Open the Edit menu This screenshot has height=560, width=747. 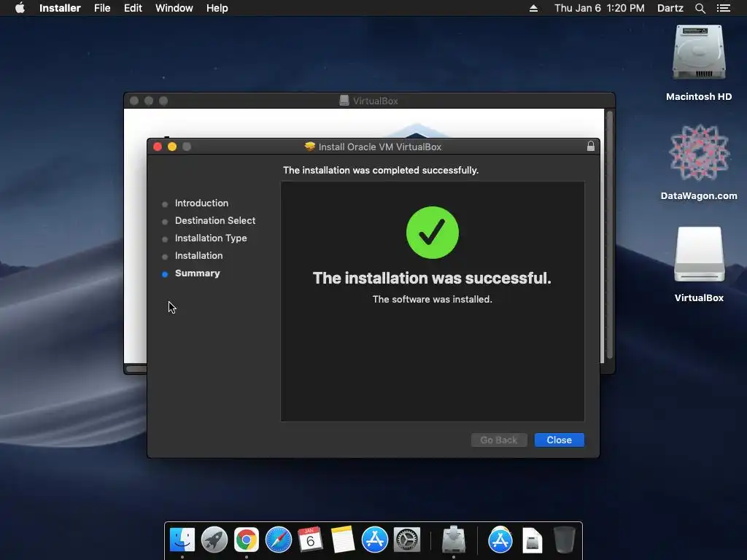pos(133,8)
